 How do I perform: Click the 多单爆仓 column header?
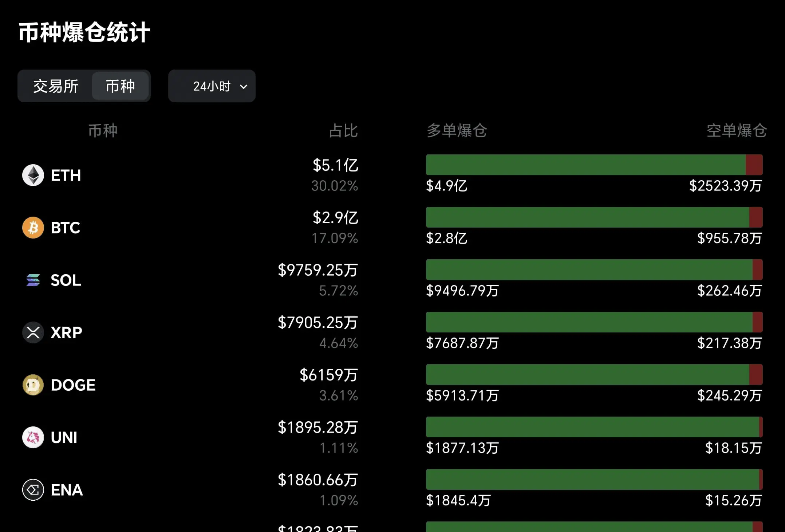457,131
